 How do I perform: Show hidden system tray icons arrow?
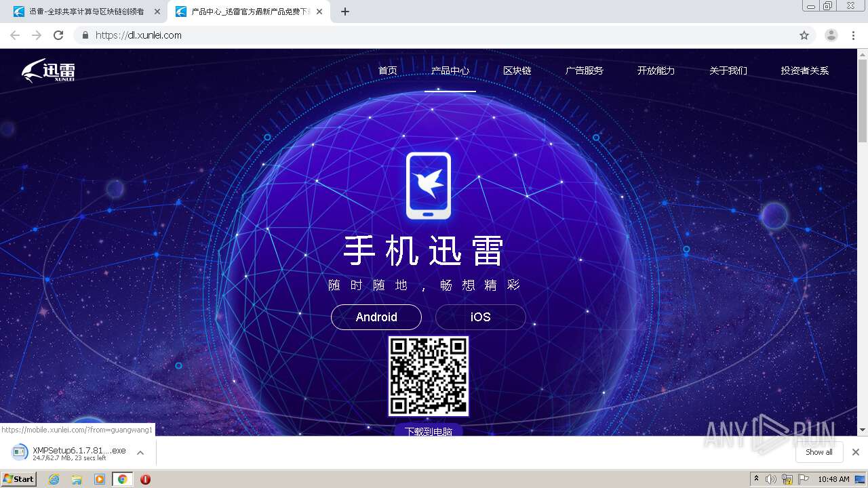click(757, 479)
